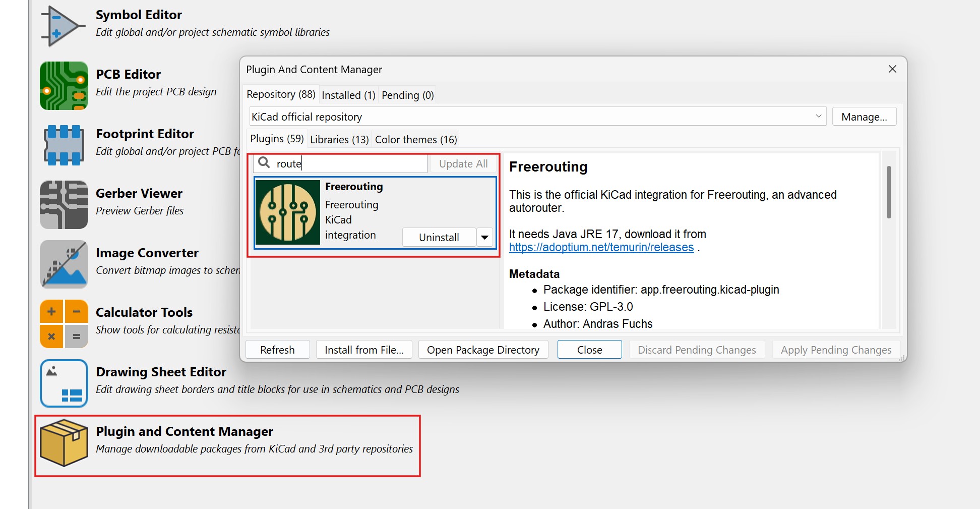Click the Manage... button
Image resolution: width=980 pixels, height=509 pixels.
[864, 117]
